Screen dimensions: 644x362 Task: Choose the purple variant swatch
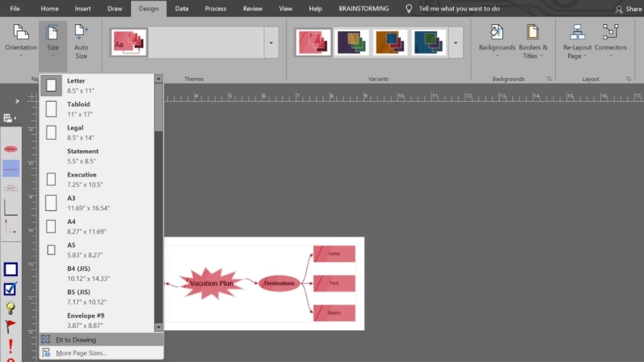coord(352,42)
